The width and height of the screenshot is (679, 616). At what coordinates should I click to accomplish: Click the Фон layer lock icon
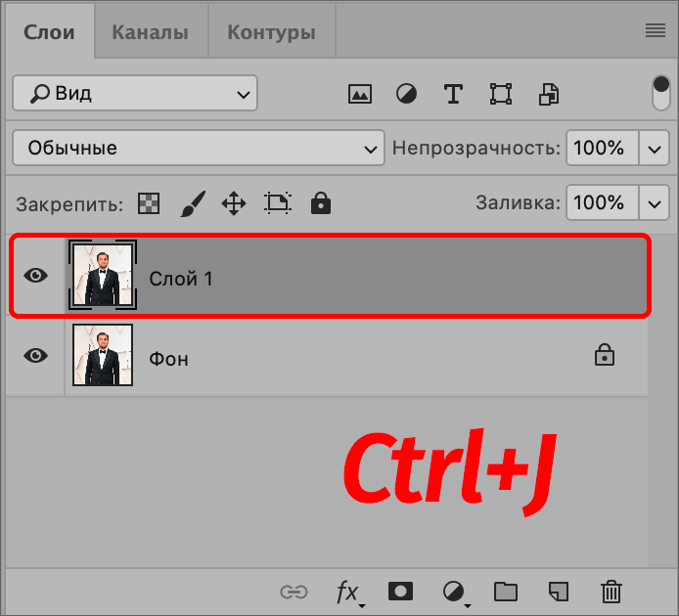(x=605, y=355)
